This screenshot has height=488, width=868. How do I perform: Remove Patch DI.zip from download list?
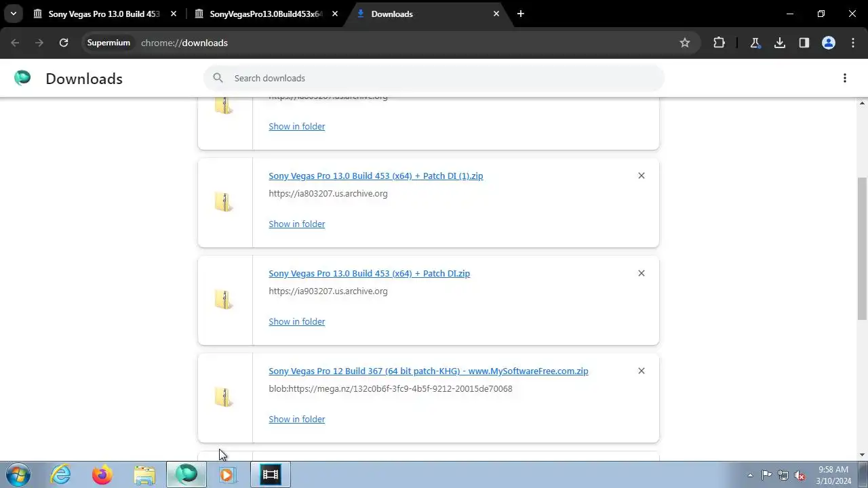(x=642, y=273)
